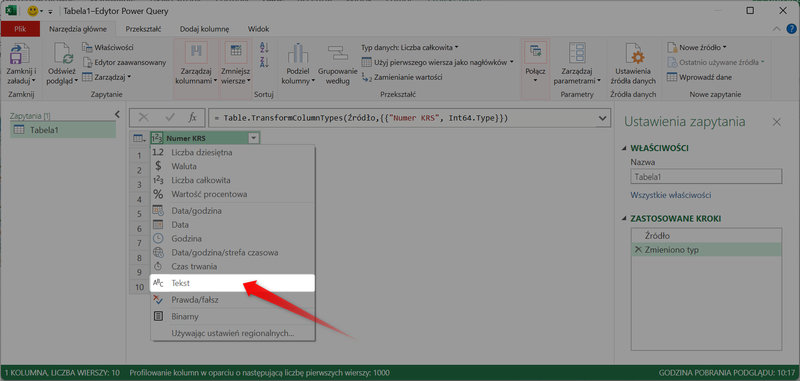Viewport: 800px width, 381px height.
Task: Confirm formula with the checkmark icon
Action: click(x=170, y=118)
